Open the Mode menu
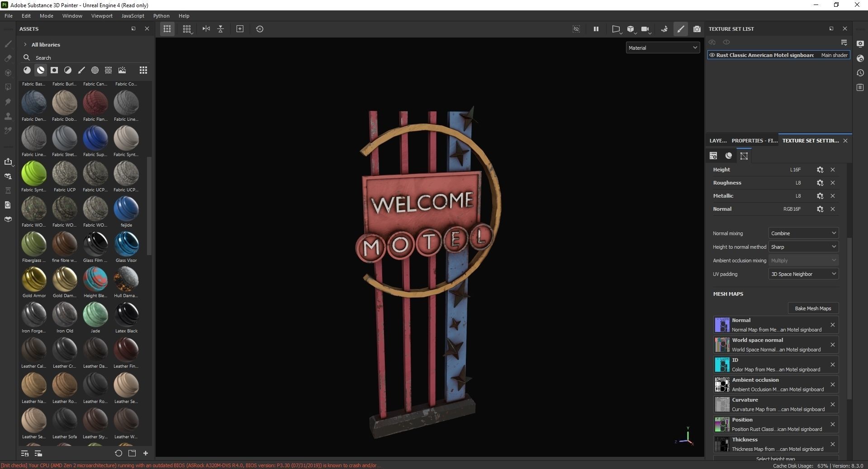 (x=47, y=16)
